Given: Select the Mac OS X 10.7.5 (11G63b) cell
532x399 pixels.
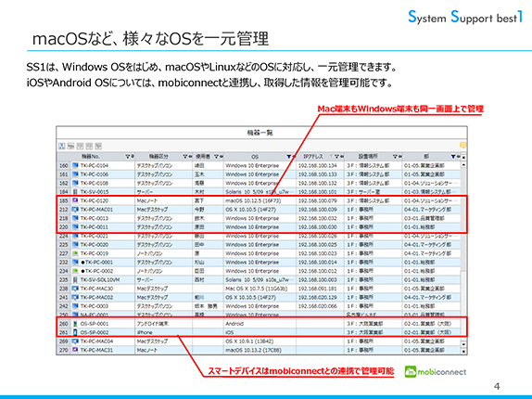Looking at the screenshot, I should (x=260, y=289).
